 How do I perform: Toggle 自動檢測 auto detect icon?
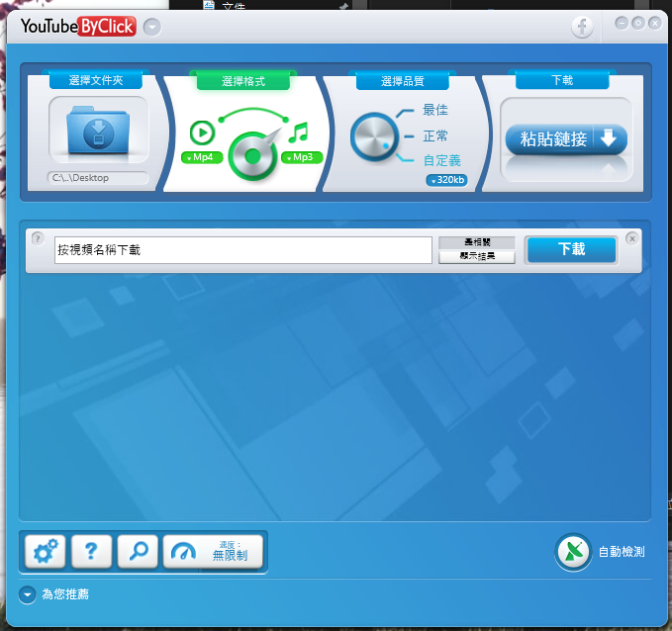tap(573, 552)
